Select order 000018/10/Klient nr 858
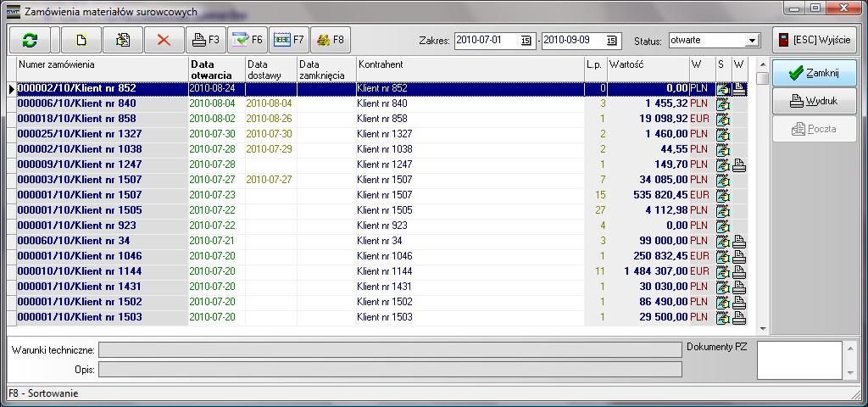The height and width of the screenshot is (407, 868). 103,119
